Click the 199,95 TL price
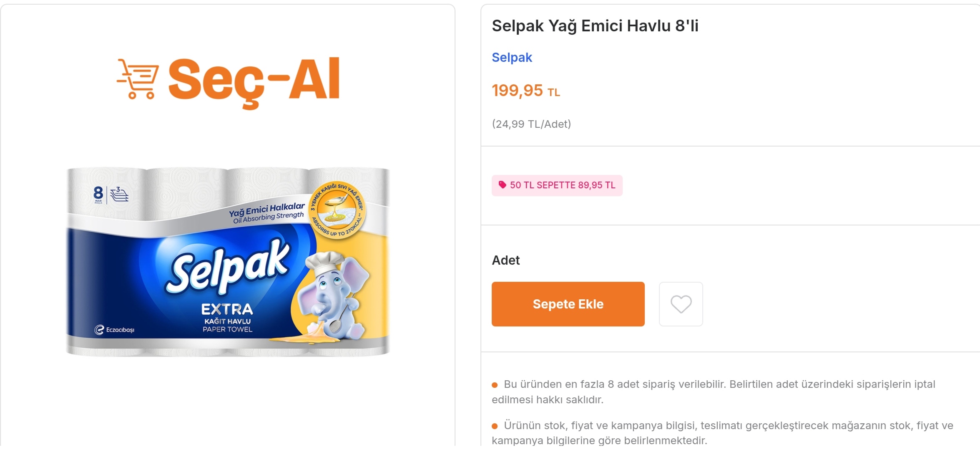The image size is (980, 470). point(525,91)
